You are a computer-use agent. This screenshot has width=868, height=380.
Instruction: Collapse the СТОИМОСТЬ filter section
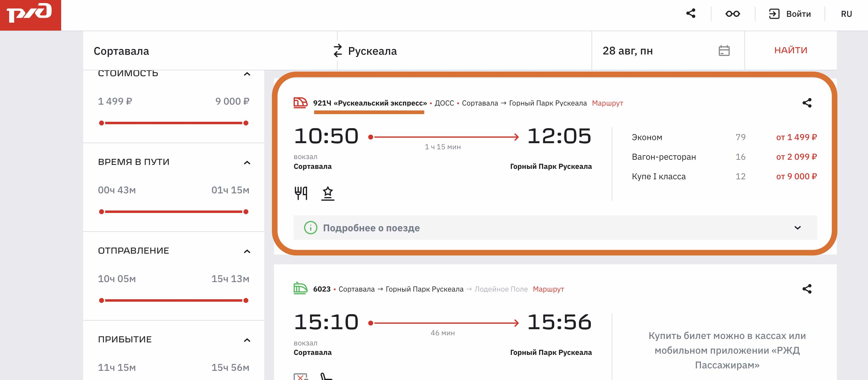[x=247, y=74]
